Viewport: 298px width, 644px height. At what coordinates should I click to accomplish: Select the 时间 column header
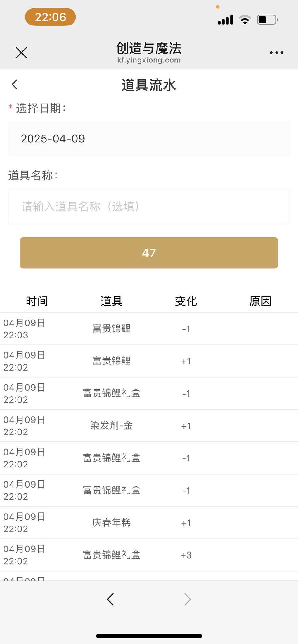[x=37, y=301]
